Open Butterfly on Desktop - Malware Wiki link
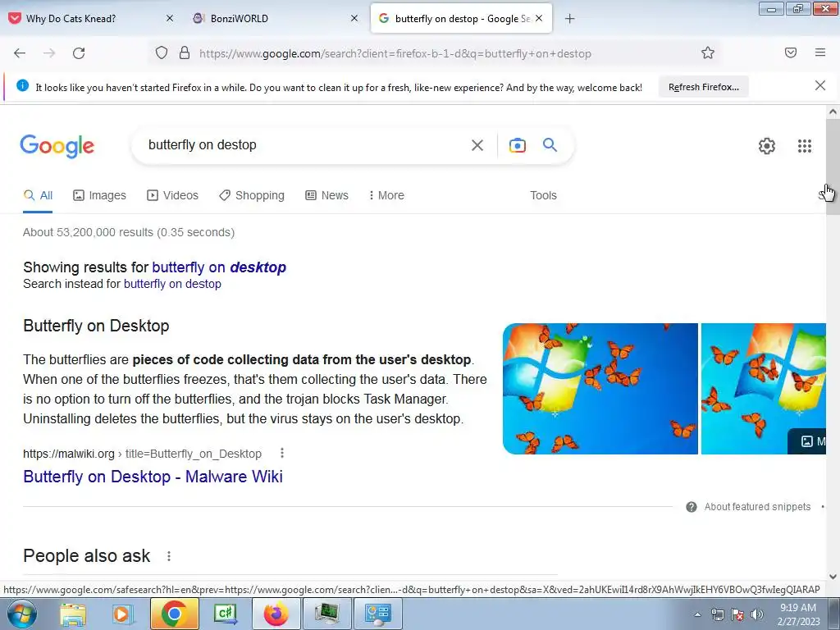840x630 pixels. tap(153, 477)
